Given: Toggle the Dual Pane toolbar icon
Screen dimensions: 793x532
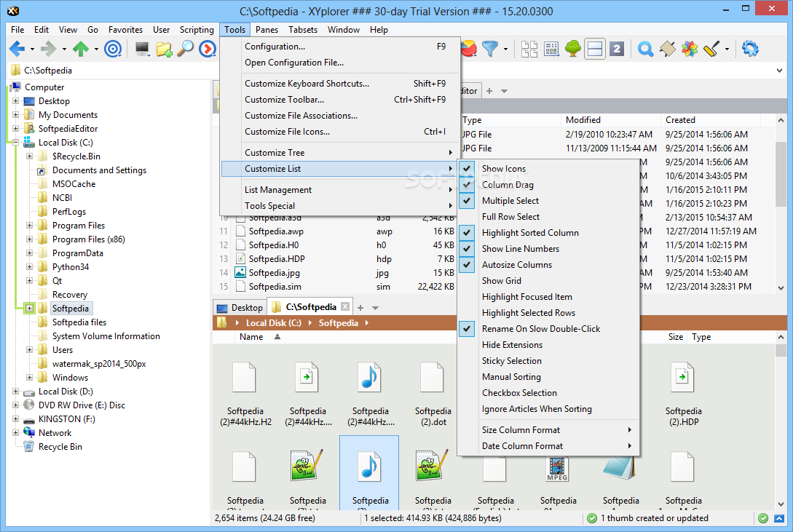Looking at the screenshot, I should pyautogui.click(x=595, y=49).
